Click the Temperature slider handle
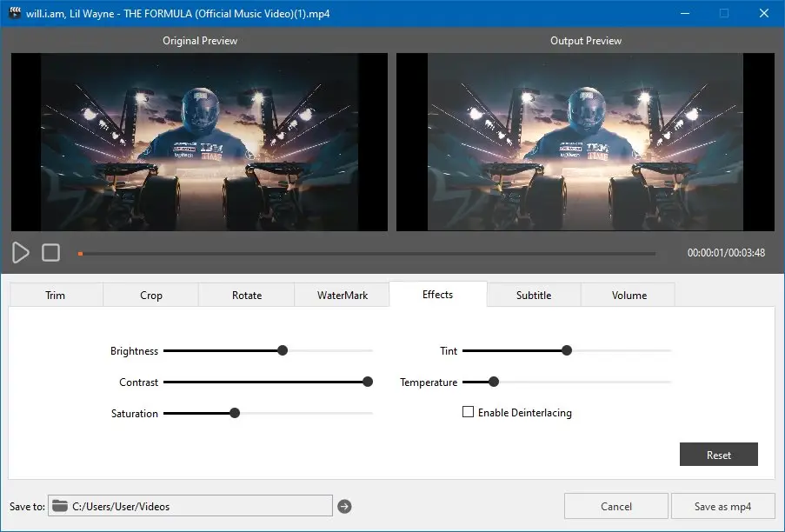 point(494,382)
